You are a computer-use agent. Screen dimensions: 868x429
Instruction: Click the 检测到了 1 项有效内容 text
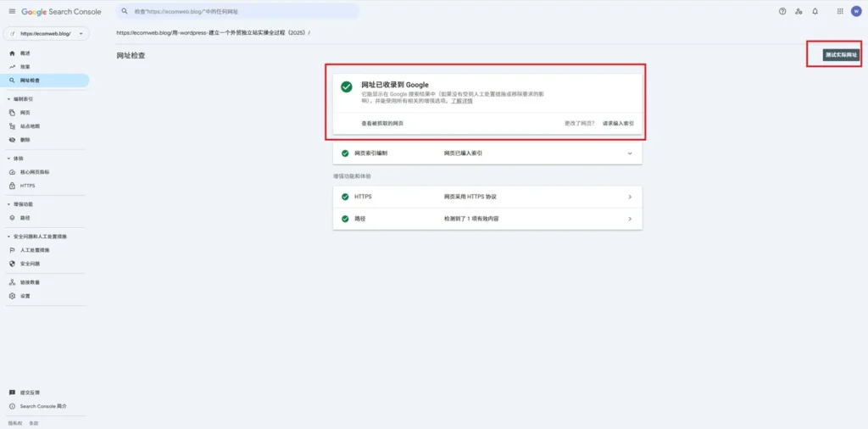coord(471,220)
